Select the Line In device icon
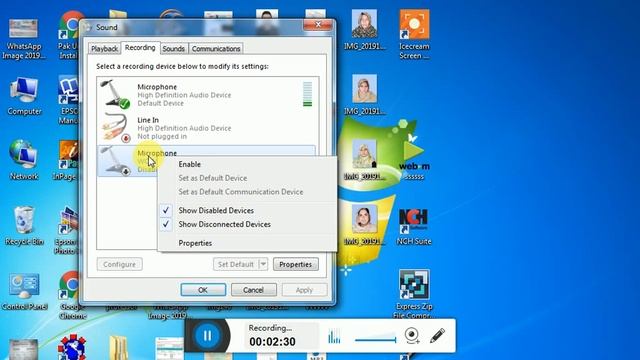The height and width of the screenshot is (360, 640). click(x=115, y=127)
